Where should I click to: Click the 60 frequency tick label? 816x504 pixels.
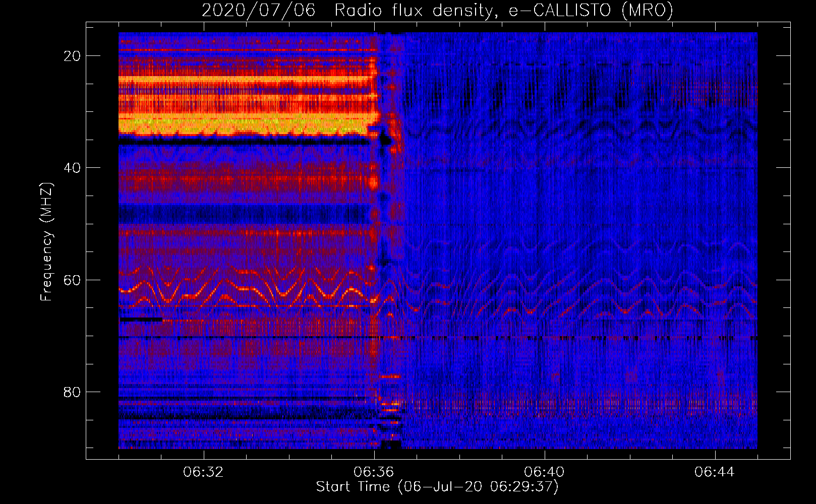(x=72, y=280)
